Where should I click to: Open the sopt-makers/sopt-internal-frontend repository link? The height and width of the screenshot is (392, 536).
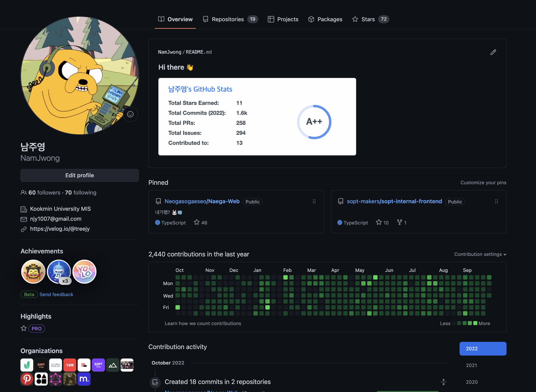tap(394, 201)
